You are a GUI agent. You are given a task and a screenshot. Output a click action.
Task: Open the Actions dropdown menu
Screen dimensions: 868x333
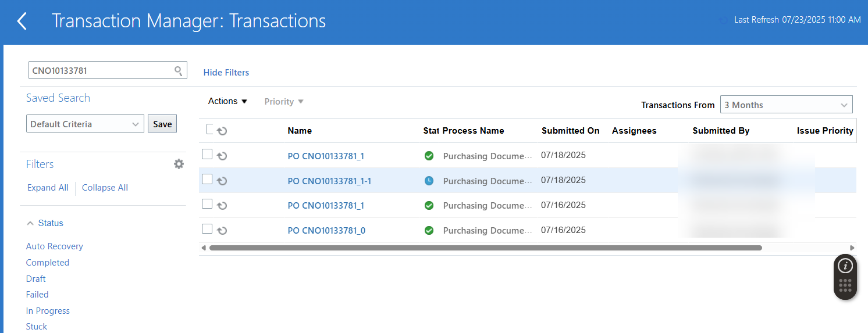click(x=227, y=101)
